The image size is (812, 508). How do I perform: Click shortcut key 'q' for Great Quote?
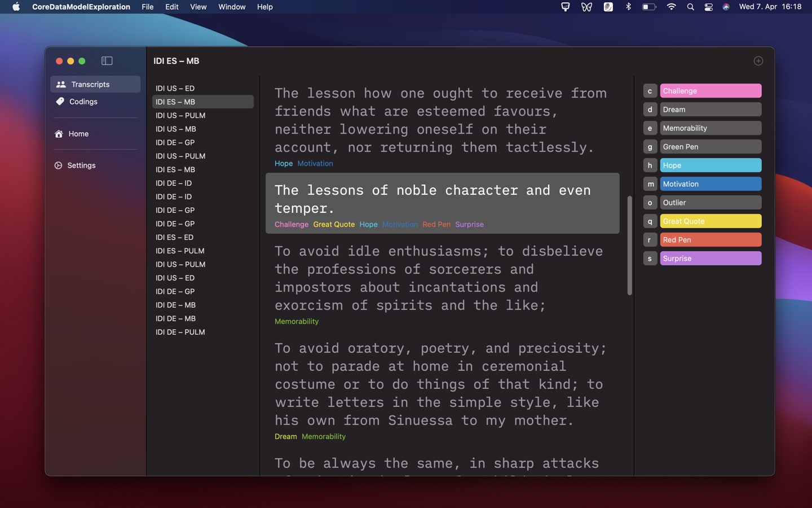pyautogui.click(x=650, y=221)
